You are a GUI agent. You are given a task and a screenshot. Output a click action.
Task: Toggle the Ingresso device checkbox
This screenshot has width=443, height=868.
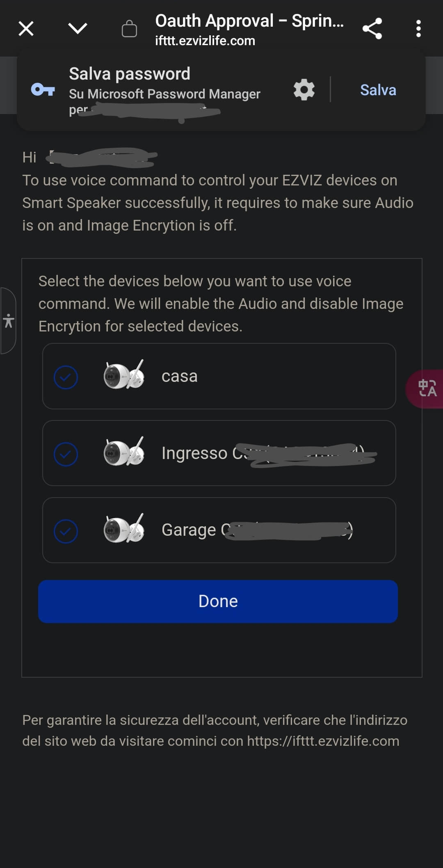(x=66, y=454)
